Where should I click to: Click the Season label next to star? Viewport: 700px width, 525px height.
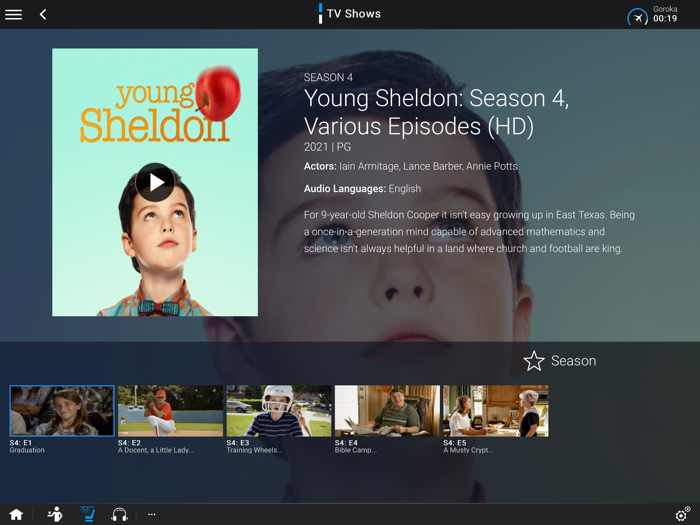(573, 361)
